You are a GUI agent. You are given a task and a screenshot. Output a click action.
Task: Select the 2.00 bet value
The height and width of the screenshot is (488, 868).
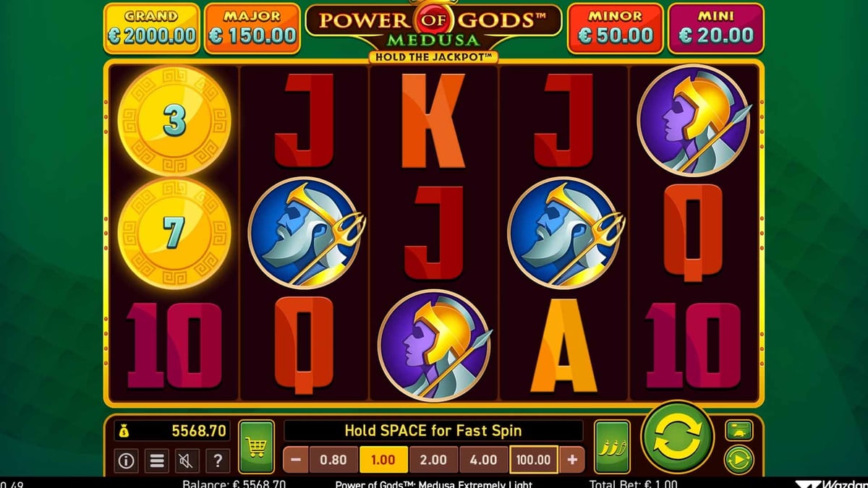pos(433,459)
